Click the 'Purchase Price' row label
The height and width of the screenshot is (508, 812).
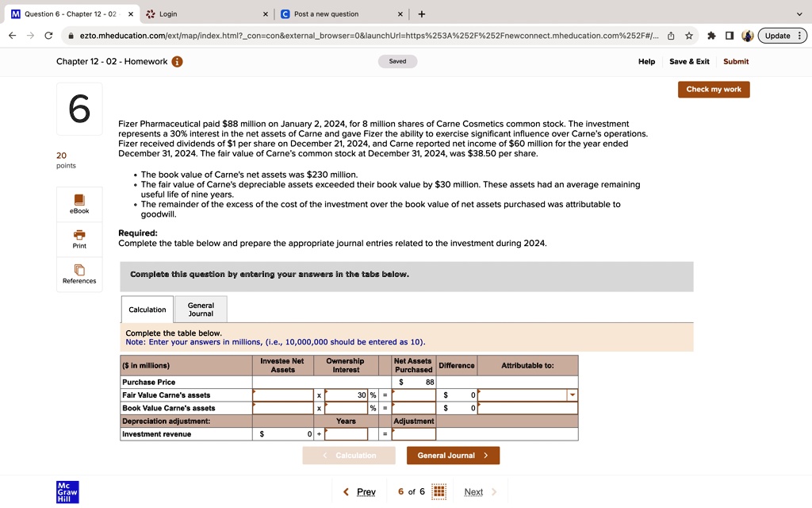148,382
